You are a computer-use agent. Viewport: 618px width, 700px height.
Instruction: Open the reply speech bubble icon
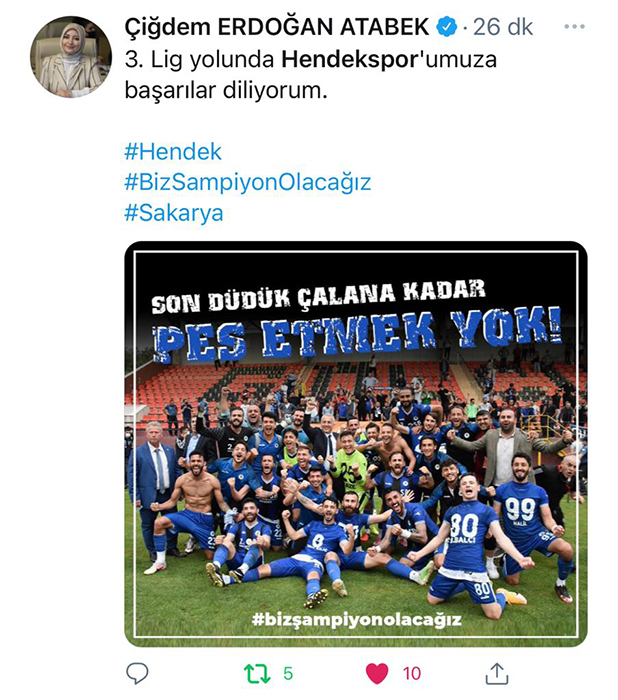(x=137, y=673)
